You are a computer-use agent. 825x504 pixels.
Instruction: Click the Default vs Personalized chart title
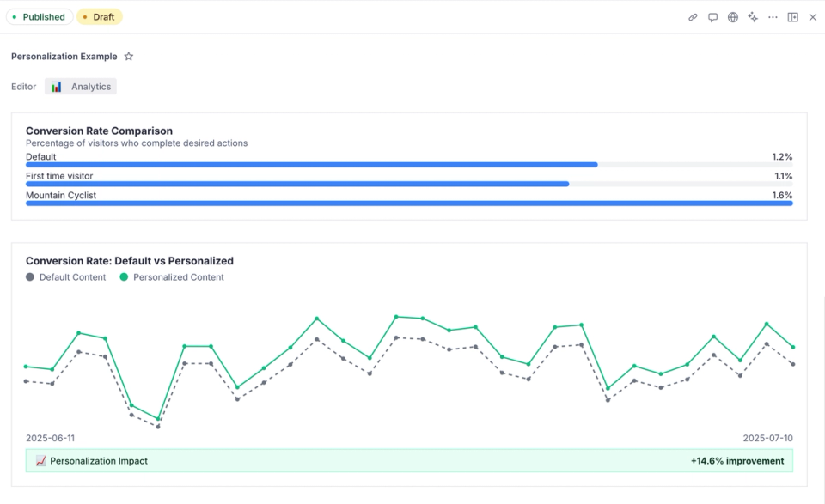coord(130,261)
